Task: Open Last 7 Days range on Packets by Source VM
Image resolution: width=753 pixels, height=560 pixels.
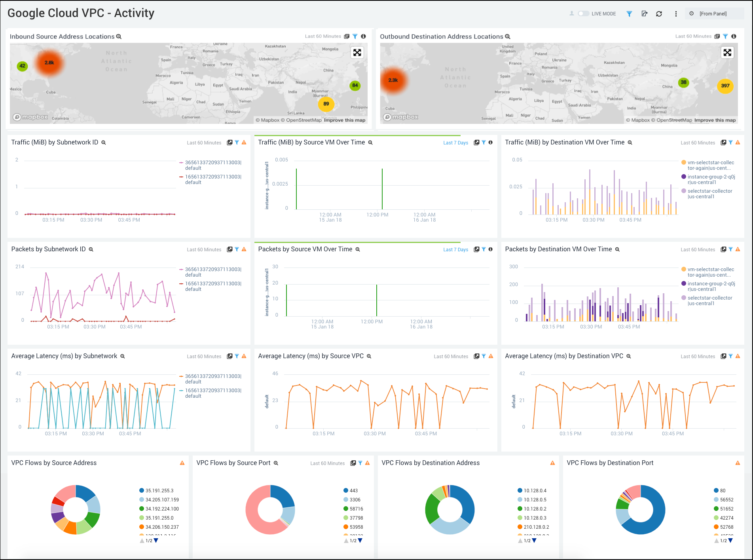Action: pos(455,249)
